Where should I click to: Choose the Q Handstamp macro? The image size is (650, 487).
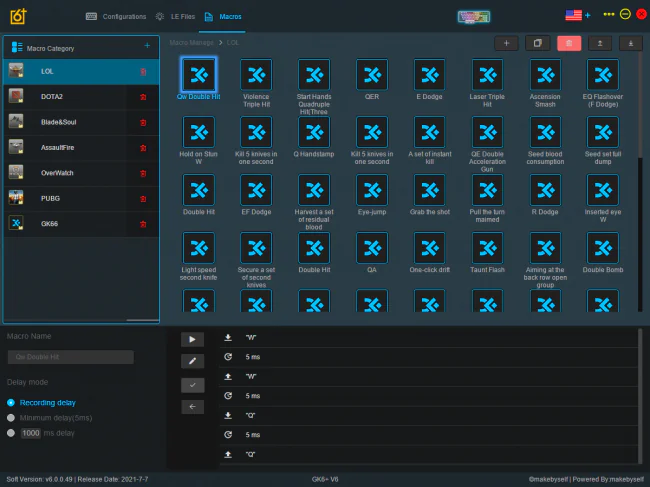[x=314, y=133]
